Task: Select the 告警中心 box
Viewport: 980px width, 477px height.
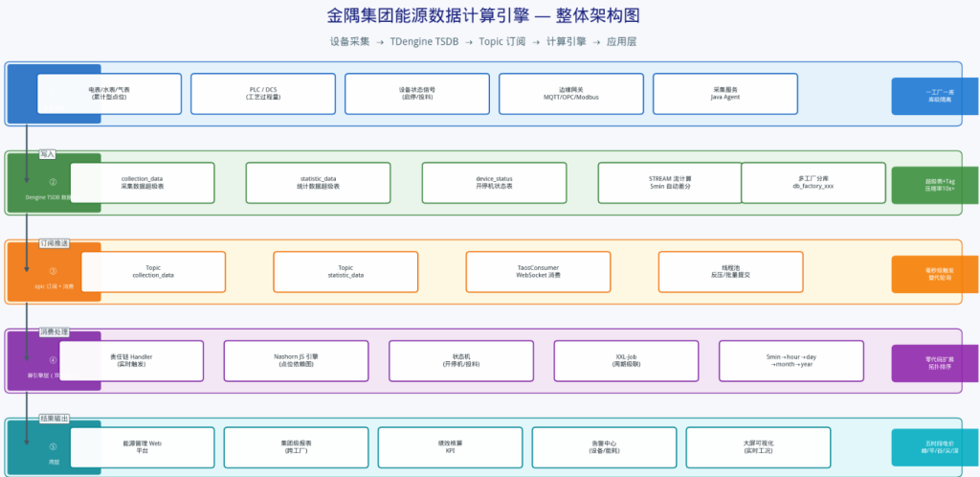Action: (x=605, y=447)
